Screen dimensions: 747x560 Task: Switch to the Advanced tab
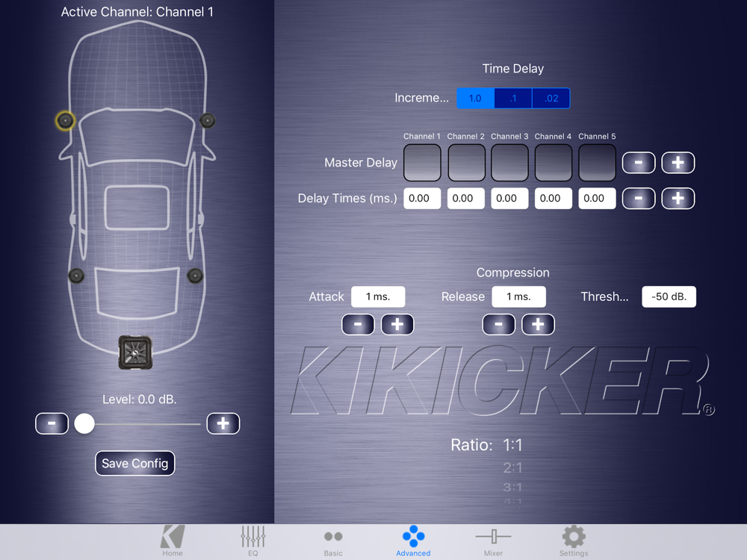413,541
